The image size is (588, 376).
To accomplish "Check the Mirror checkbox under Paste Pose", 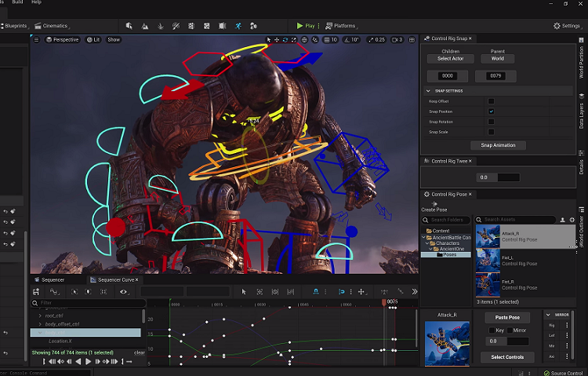I will [x=510, y=330].
